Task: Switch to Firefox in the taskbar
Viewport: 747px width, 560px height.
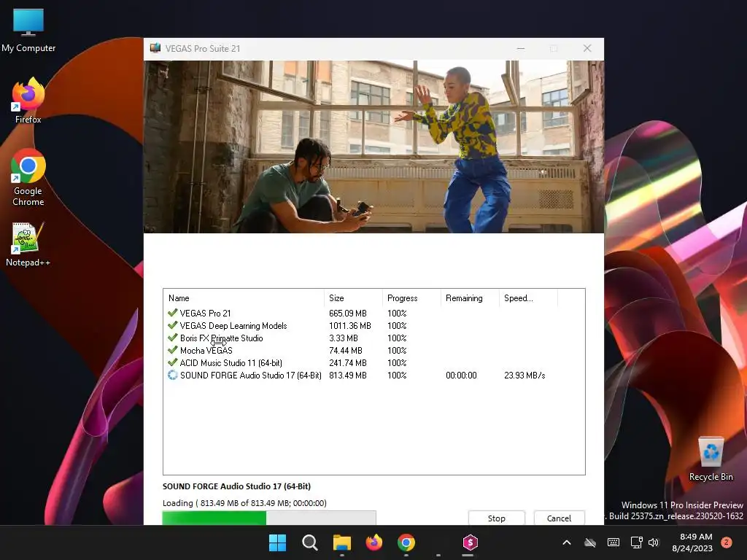Action: (374, 542)
